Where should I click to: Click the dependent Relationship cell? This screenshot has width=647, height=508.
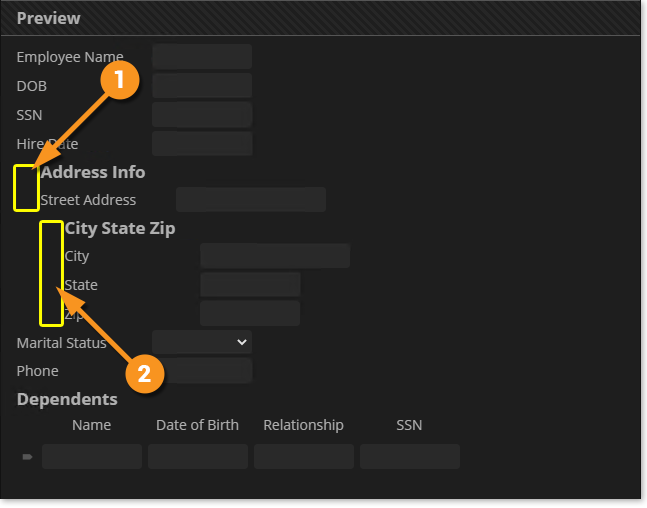[304, 457]
